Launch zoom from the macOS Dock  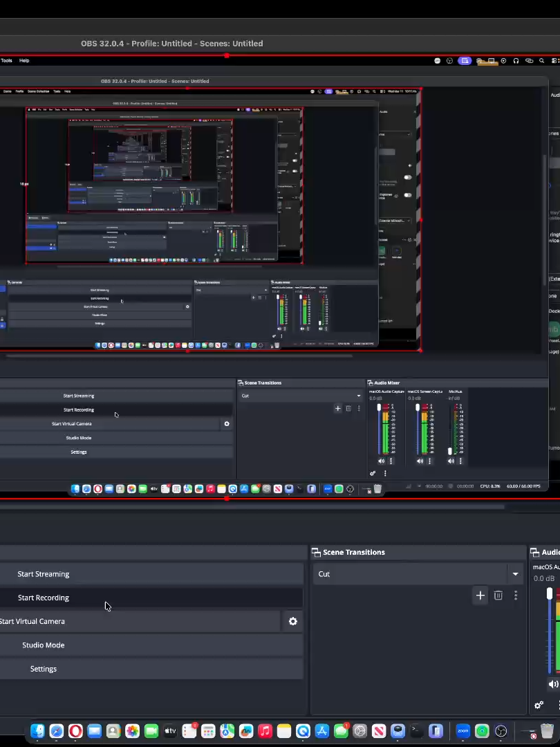(463, 731)
